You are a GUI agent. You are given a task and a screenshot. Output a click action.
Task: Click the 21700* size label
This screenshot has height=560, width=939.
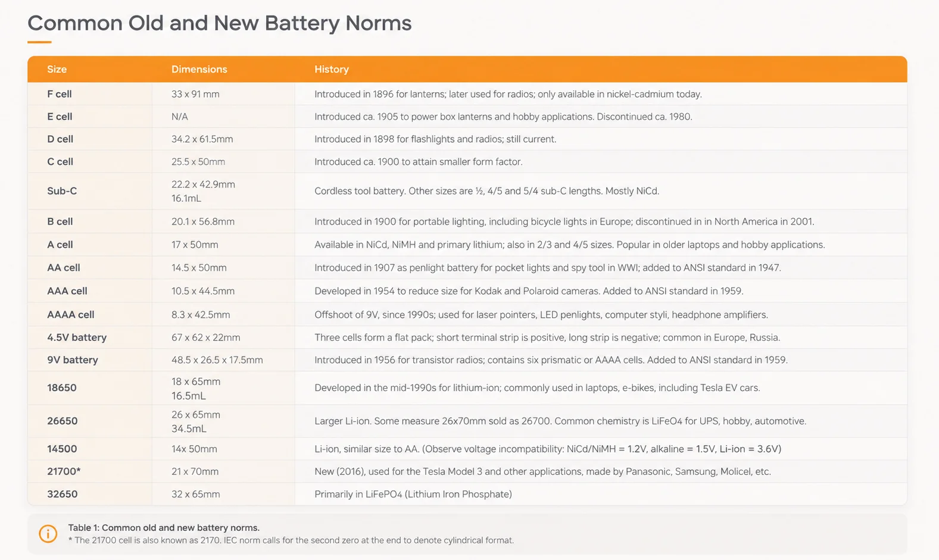[64, 471]
